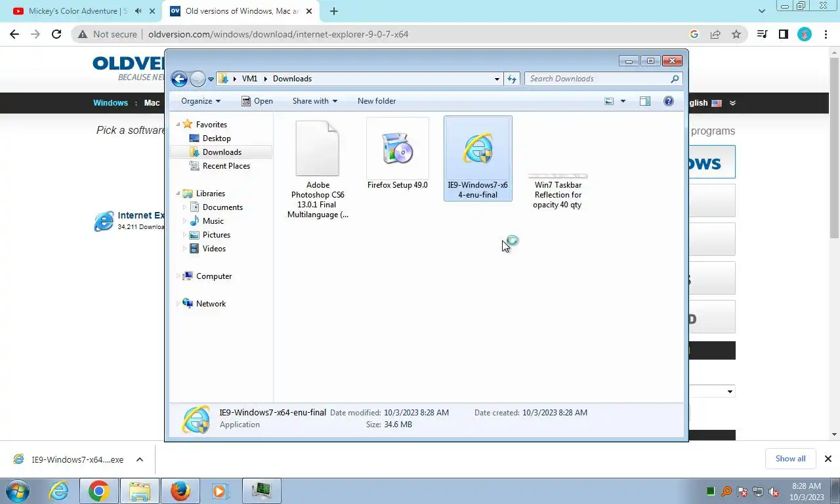The width and height of the screenshot is (840, 504).
Task: Open a new Chrome tab
Action: 334,11
